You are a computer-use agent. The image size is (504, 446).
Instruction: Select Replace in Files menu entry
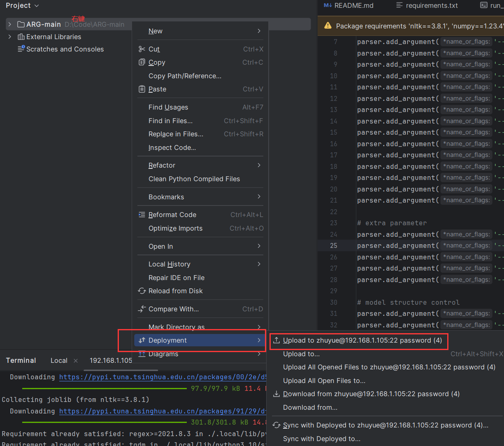pos(201,134)
